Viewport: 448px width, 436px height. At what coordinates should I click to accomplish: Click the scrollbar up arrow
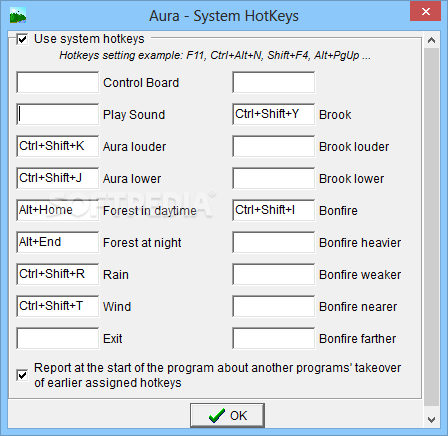(x=431, y=40)
